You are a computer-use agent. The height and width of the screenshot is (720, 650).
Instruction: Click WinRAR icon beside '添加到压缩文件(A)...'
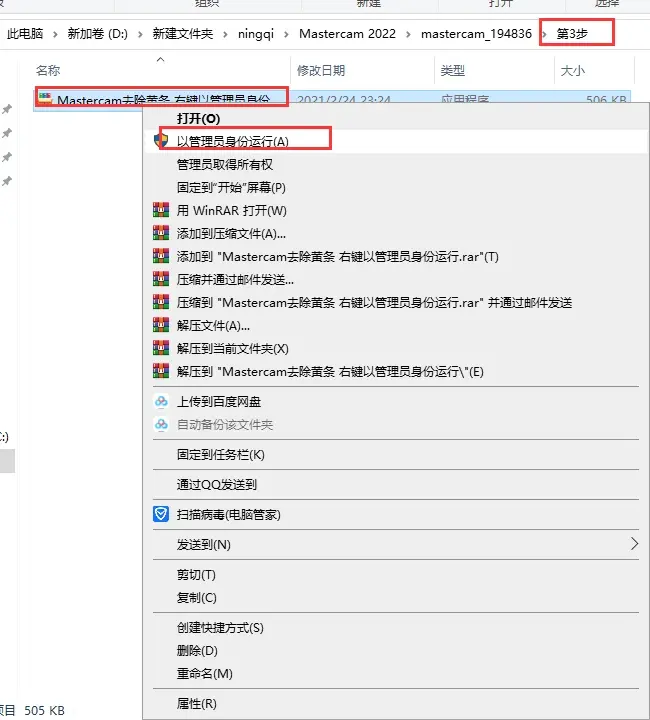point(161,233)
